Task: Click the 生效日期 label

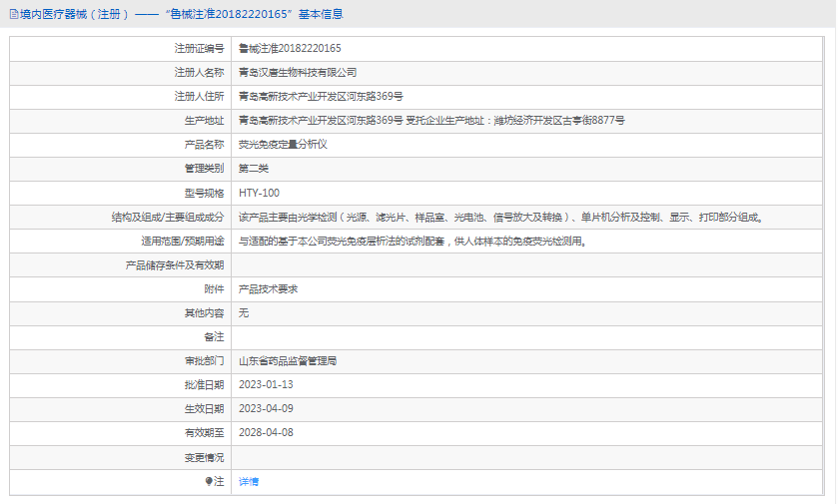Action: click(x=204, y=409)
